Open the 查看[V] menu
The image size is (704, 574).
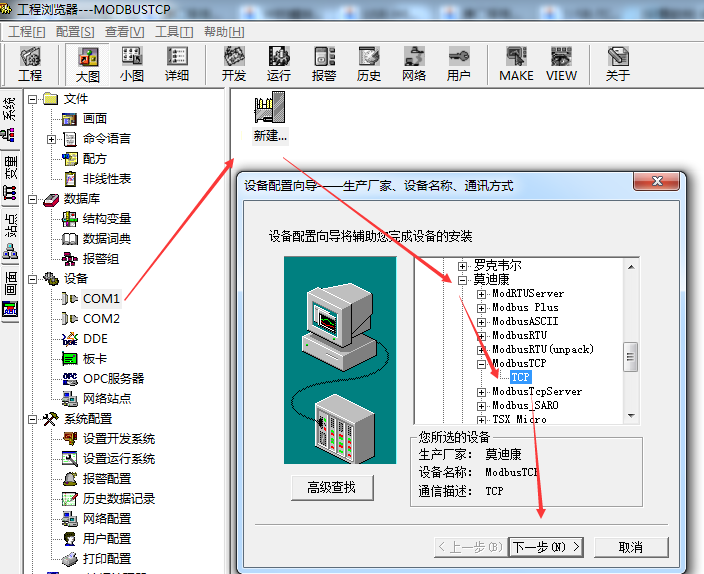[x=125, y=32]
